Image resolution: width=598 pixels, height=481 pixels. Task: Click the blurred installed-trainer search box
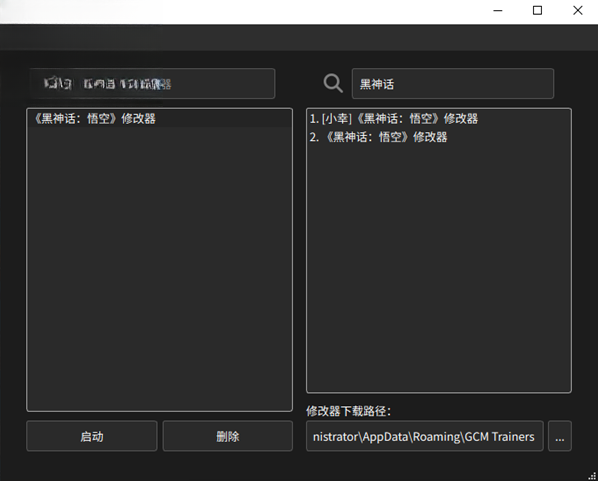point(152,84)
